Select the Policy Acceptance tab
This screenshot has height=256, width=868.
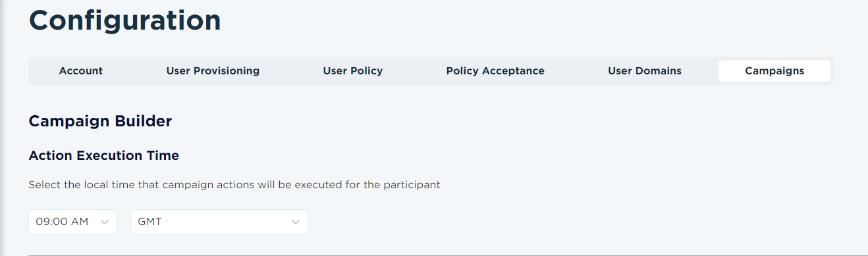(495, 71)
